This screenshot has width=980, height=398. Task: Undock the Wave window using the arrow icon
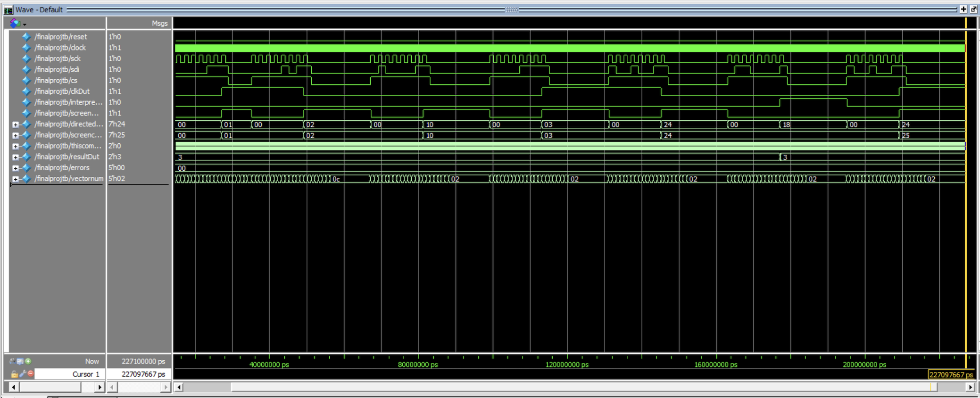pos(973,9)
